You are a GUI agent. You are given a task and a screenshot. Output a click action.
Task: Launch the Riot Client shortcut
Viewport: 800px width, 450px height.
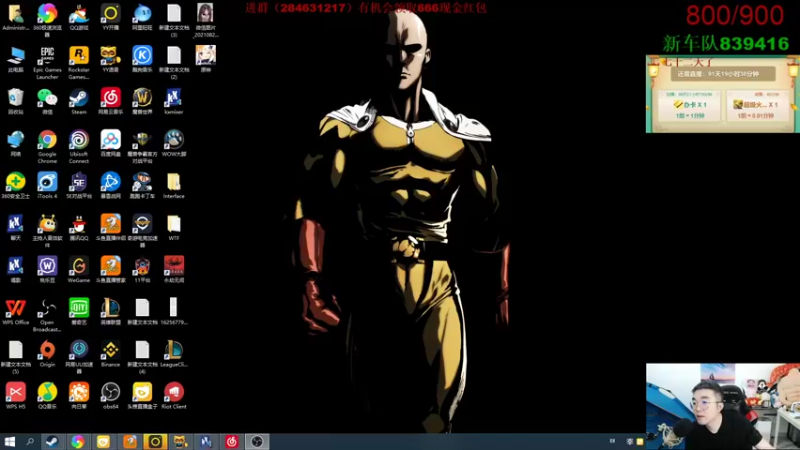coord(173,392)
